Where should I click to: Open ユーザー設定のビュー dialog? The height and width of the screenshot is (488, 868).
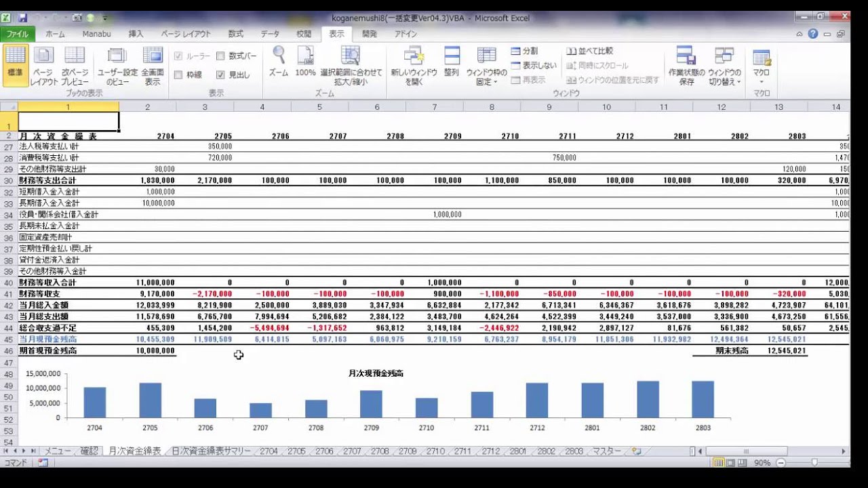[117, 66]
